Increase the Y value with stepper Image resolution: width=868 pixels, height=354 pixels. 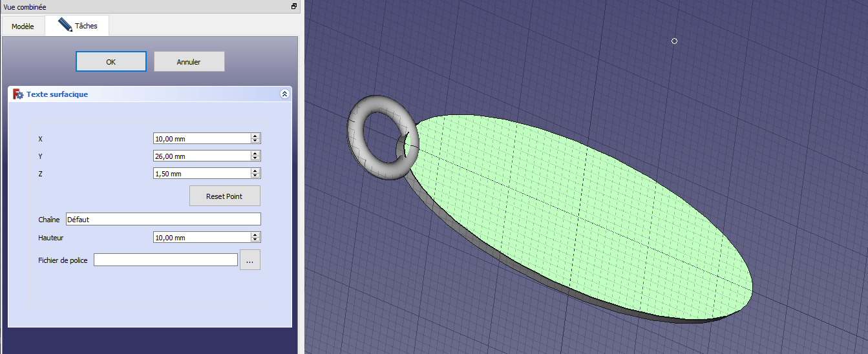tap(255, 153)
